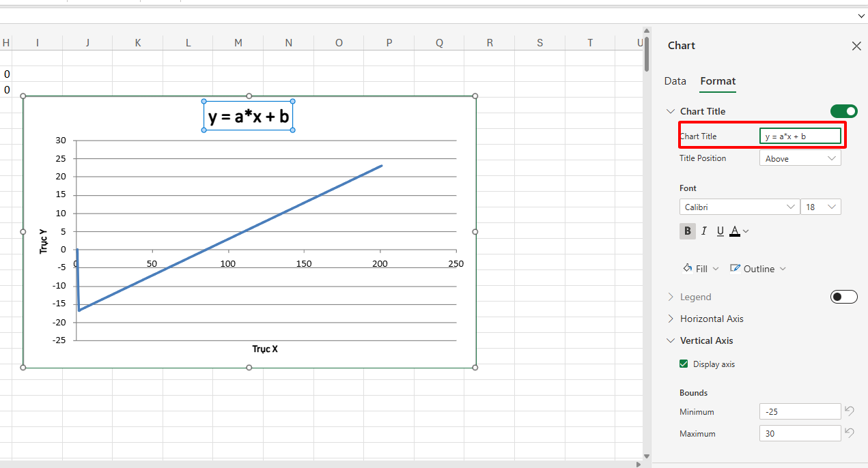The height and width of the screenshot is (468, 868).
Task: Select the Trục X axis title
Action: 265,349
